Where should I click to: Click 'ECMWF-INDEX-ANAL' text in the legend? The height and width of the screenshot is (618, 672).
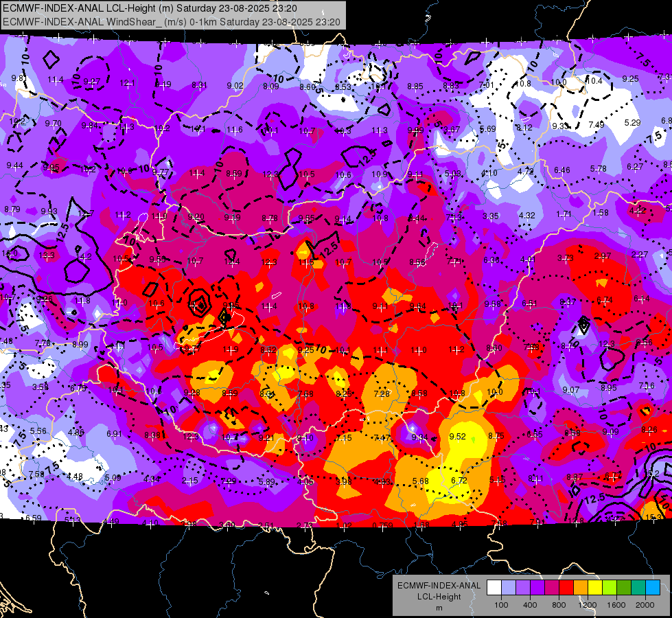click(x=439, y=586)
